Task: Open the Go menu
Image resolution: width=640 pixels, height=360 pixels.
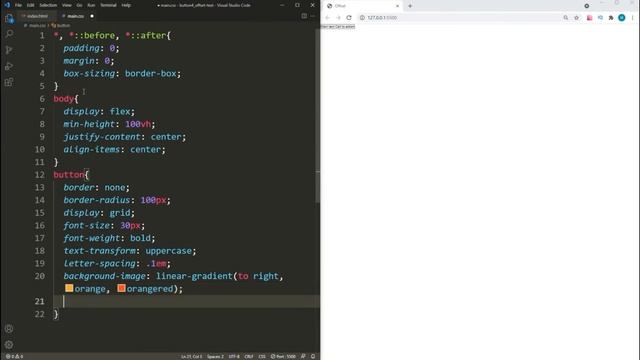Action: coord(79,5)
